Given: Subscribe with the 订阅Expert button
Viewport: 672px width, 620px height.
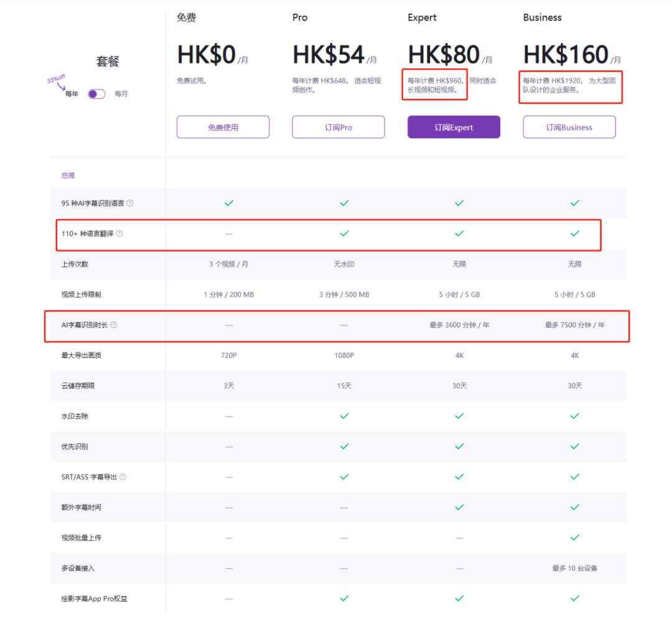Looking at the screenshot, I should tap(454, 127).
